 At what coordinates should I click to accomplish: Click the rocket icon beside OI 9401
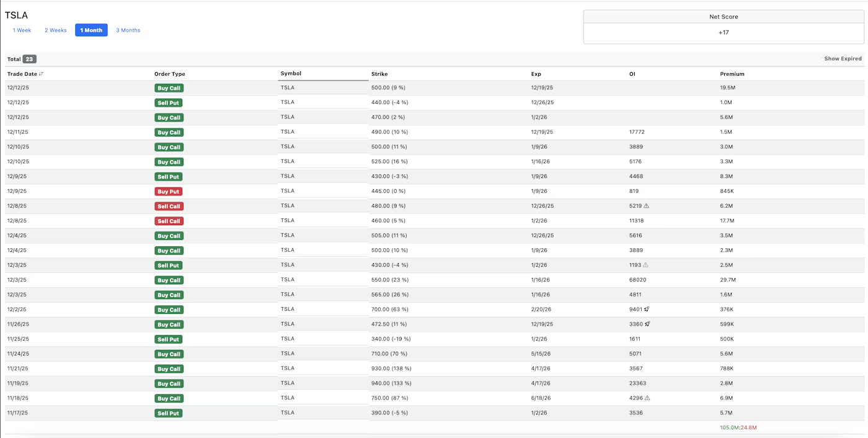pos(647,309)
